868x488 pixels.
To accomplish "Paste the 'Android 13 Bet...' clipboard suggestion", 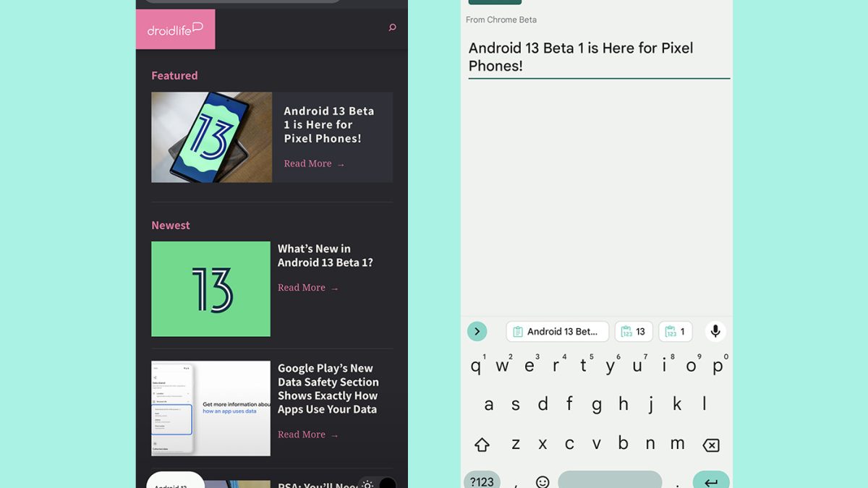I will pos(557,332).
